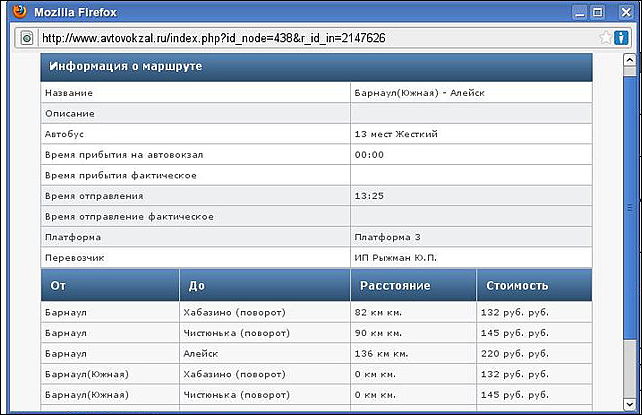
Task: Minimize the Mozilla Firefox window
Action: coord(578,12)
